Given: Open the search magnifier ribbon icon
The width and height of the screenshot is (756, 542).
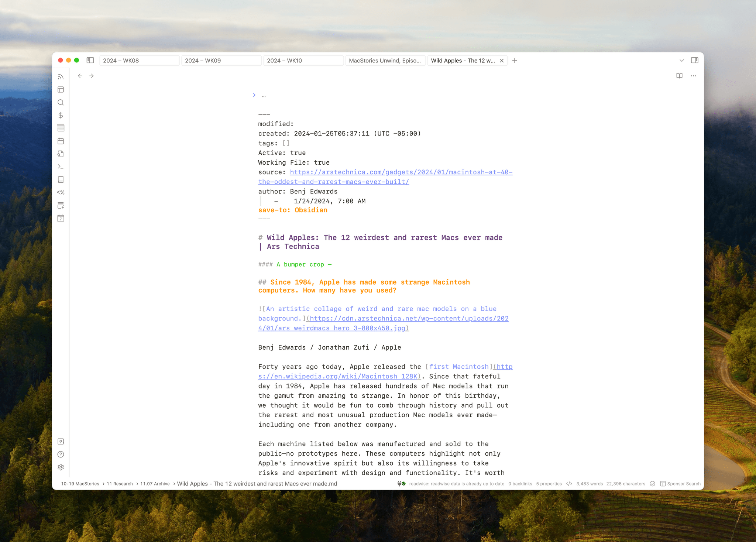Looking at the screenshot, I should (x=61, y=103).
